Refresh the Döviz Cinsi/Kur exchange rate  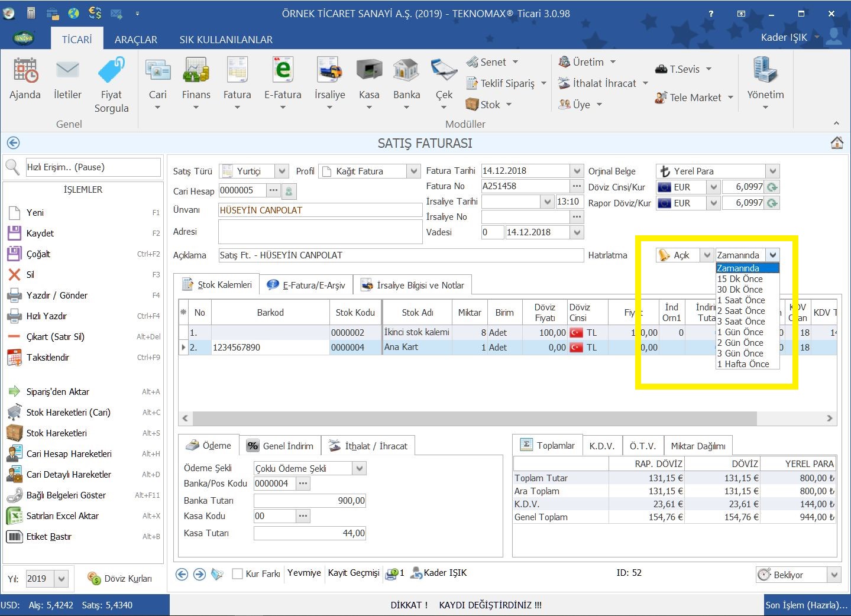coord(772,187)
